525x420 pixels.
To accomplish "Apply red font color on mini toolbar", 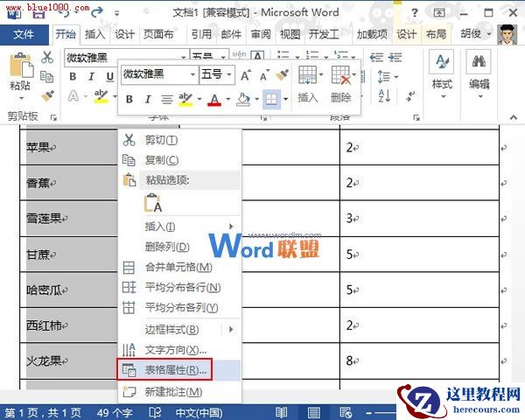I will [214, 99].
